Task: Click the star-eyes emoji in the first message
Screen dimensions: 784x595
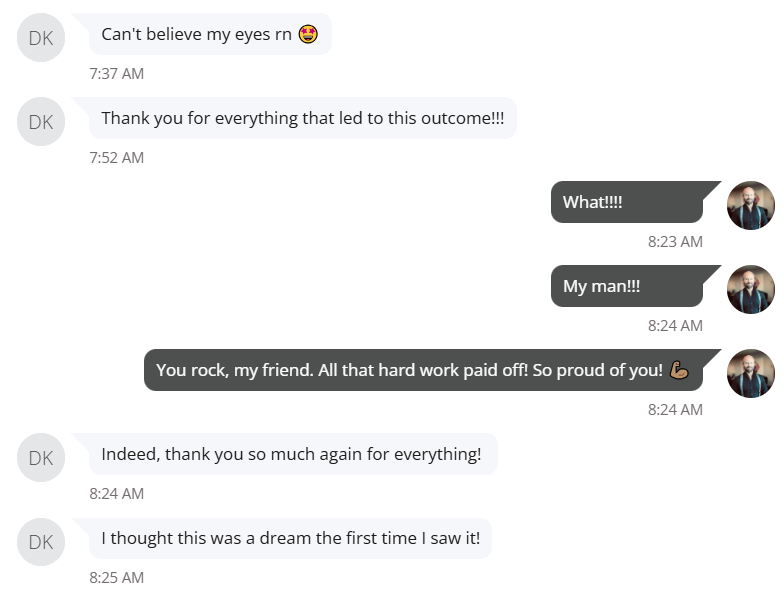Action: 308,35
